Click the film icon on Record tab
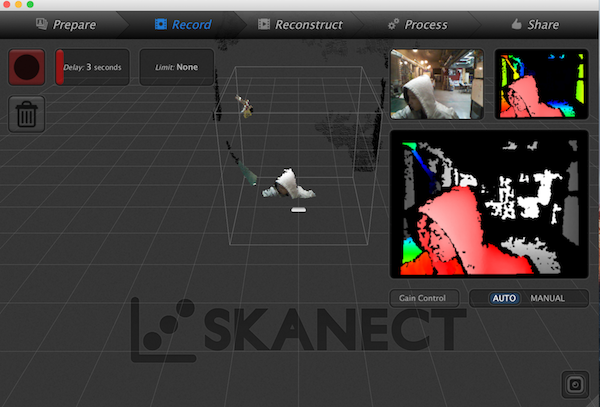This screenshot has height=407, width=600. (x=161, y=24)
